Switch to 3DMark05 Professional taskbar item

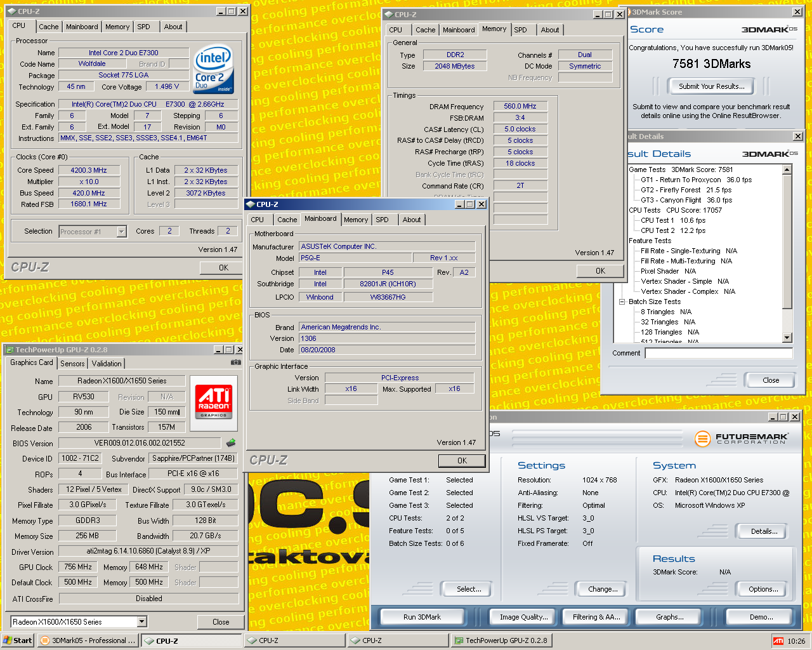click(x=88, y=640)
